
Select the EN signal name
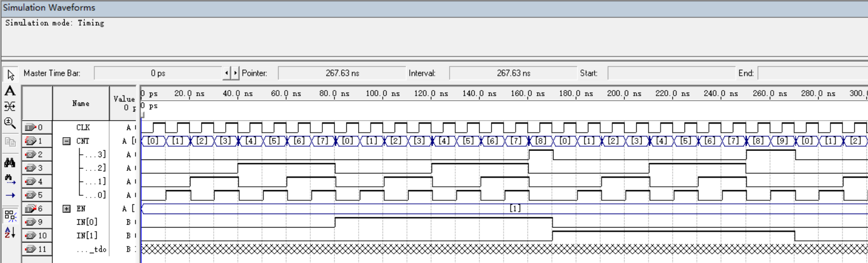[x=81, y=208]
